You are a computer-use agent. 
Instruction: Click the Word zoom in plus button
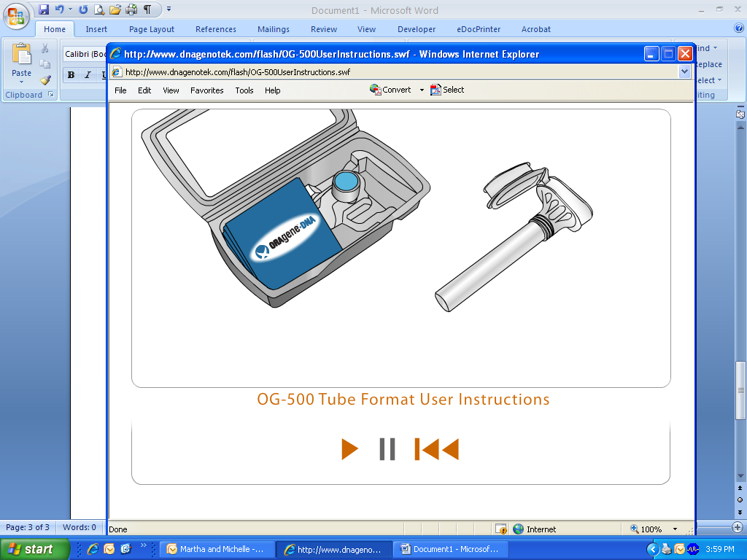coord(738,527)
